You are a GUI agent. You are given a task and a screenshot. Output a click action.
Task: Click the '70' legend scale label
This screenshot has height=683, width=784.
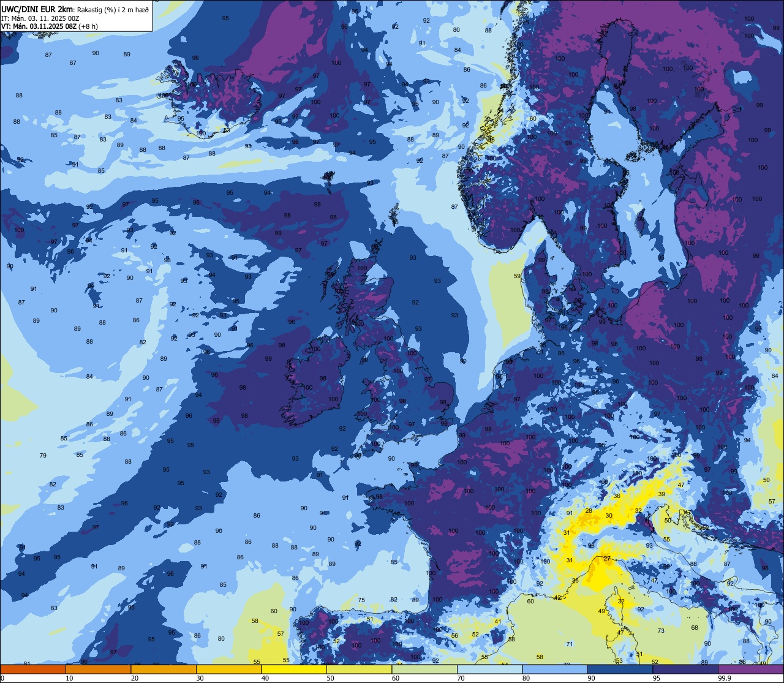[461, 678]
